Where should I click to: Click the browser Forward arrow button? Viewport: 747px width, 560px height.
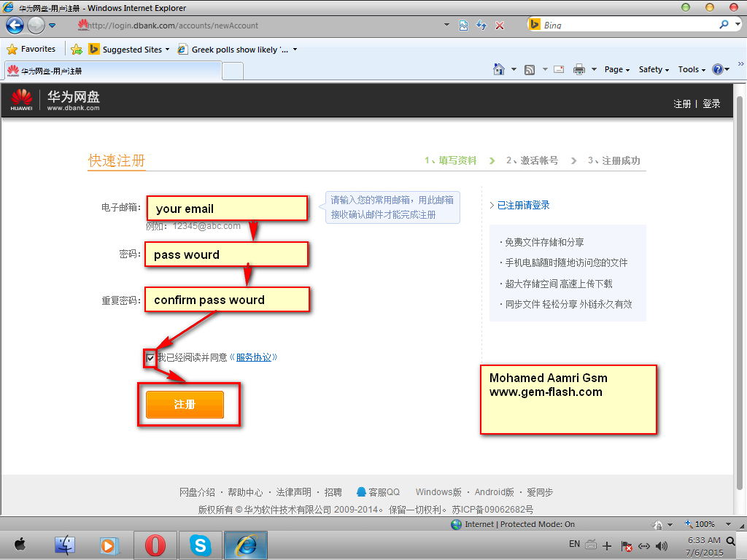(36, 26)
